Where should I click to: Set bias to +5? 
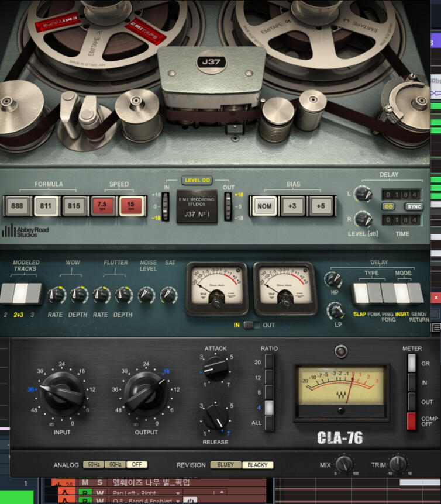(x=319, y=206)
